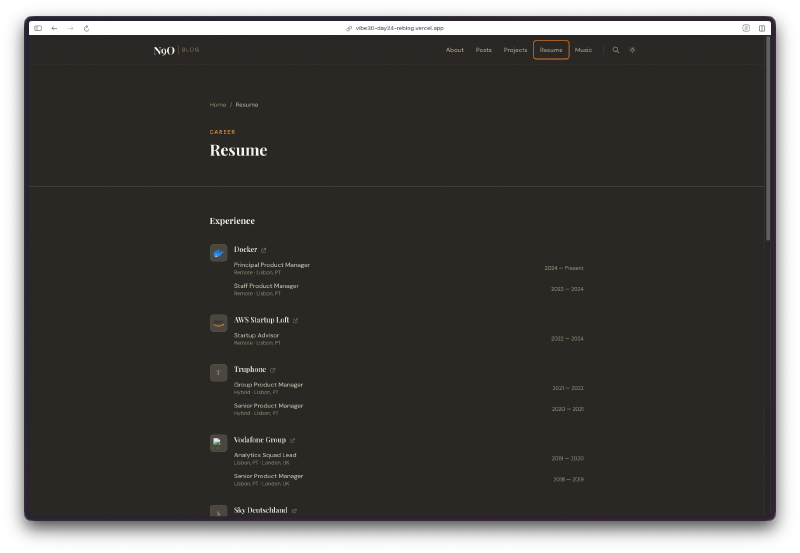Click the circular extension icon in browser toolbar
This screenshot has height=553, width=800.
(746, 28)
